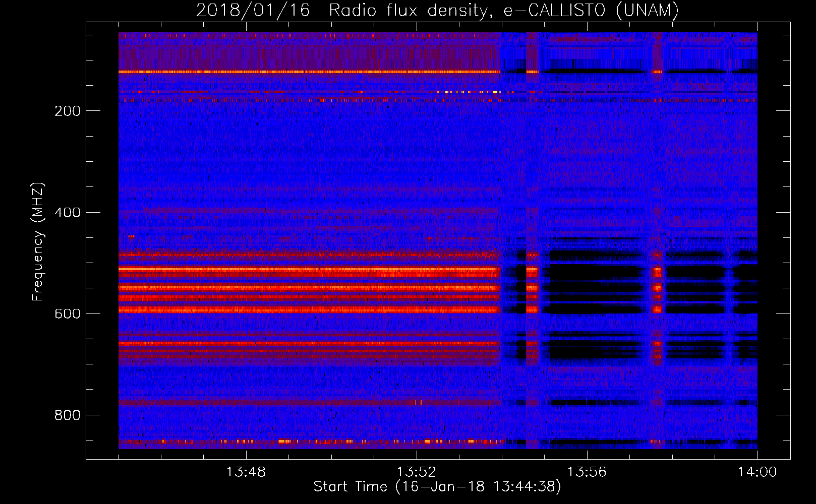The height and width of the screenshot is (504, 816).
Task: Click the 13:56 time tick label
Action: pyautogui.click(x=587, y=472)
